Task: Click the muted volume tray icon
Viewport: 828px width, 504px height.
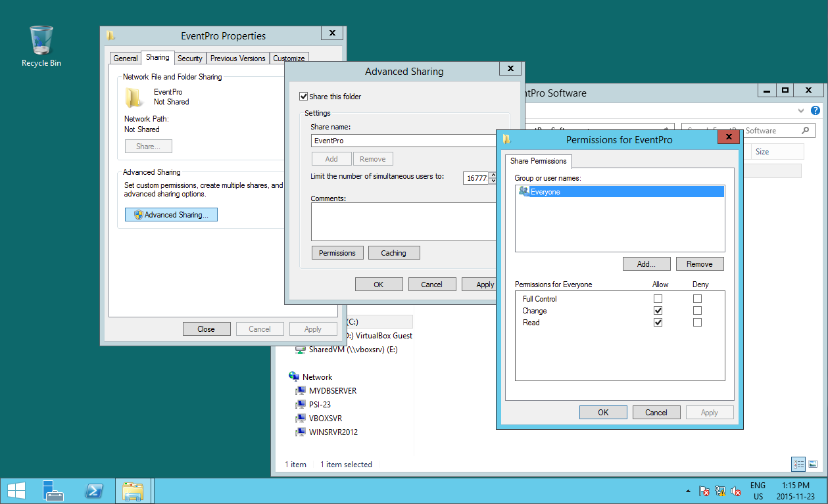Action: coord(737,491)
